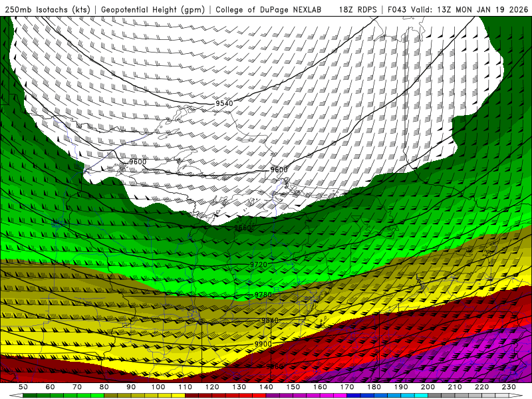Click the '50' value on the color scale
Image resolution: width=532 pixels, height=399 pixels.
click(23, 387)
